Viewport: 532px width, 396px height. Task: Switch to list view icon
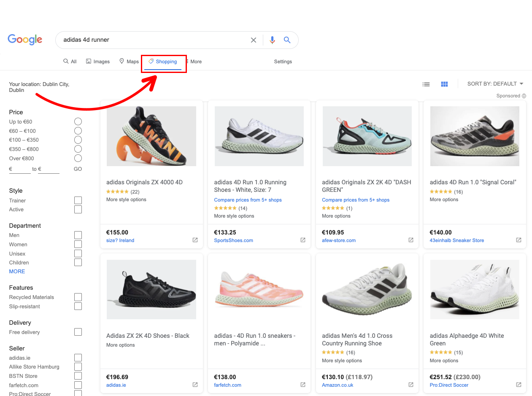tap(426, 84)
